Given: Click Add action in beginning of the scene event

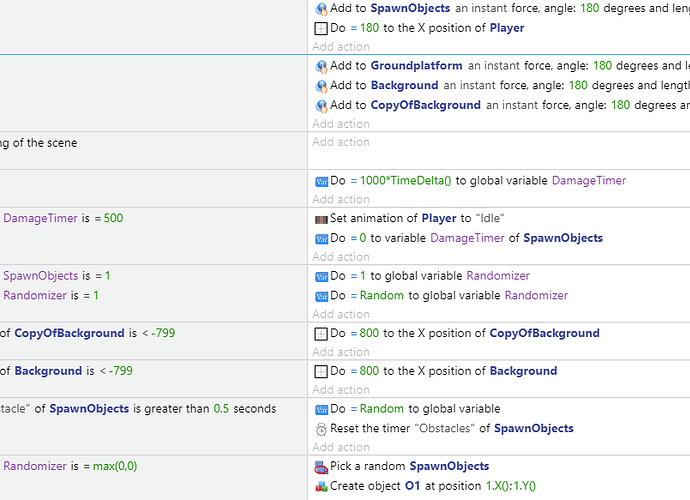Looking at the screenshot, I should click(341, 142).
